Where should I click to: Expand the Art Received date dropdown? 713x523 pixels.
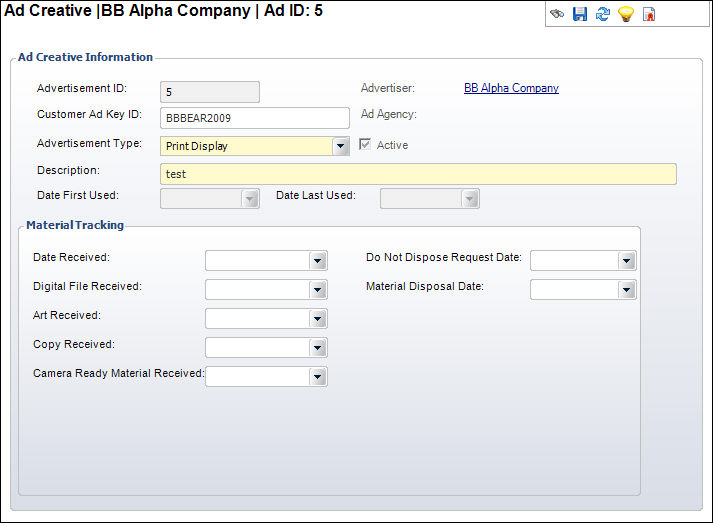tap(318, 319)
